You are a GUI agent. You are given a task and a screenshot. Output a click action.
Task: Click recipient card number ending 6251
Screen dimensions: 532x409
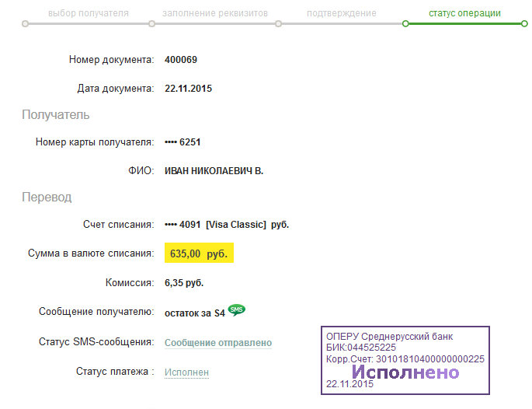[183, 142]
